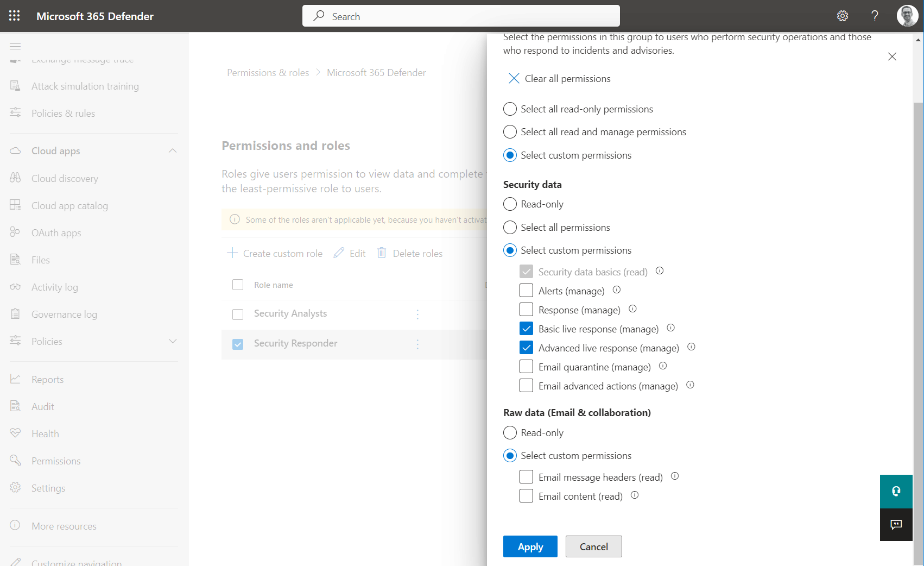Click the Health heart icon
This screenshot has height=566, width=924.
15,433
